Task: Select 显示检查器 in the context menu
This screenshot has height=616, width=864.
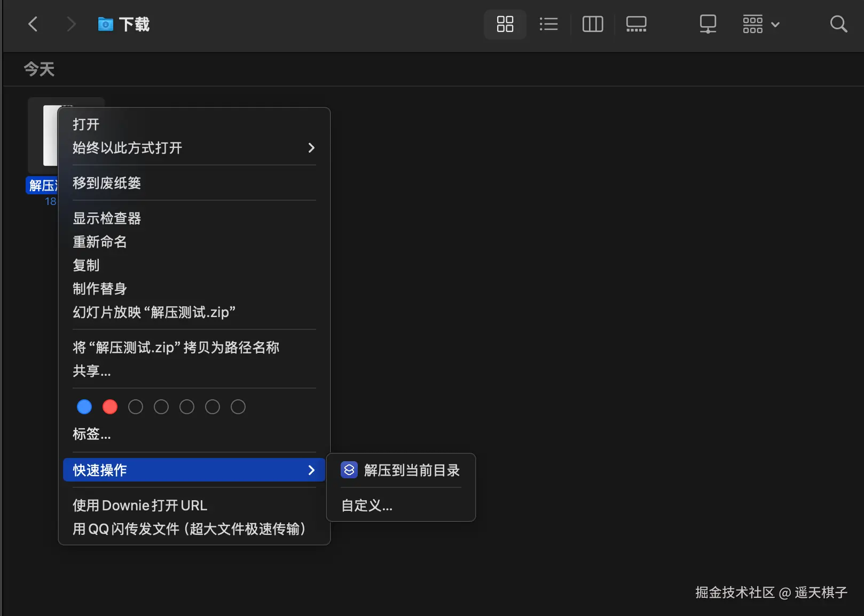Action: [x=194, y=218]
